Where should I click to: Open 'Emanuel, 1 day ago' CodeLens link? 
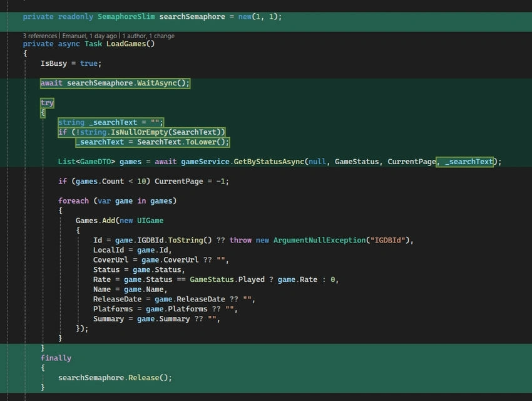click(x=90, y=36)
